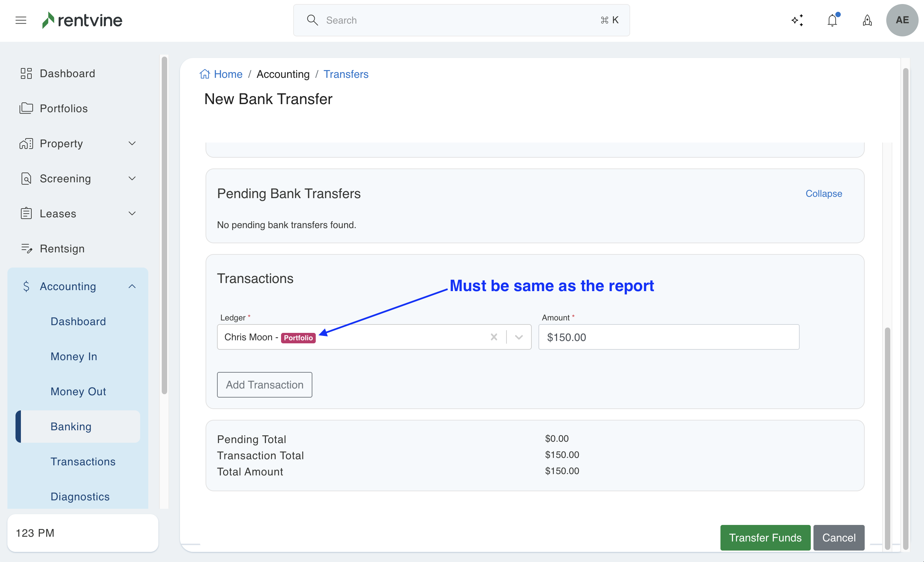Click the Rentvine logo
The height and width of the screenshot is (562, 924).
pos(82,20)
